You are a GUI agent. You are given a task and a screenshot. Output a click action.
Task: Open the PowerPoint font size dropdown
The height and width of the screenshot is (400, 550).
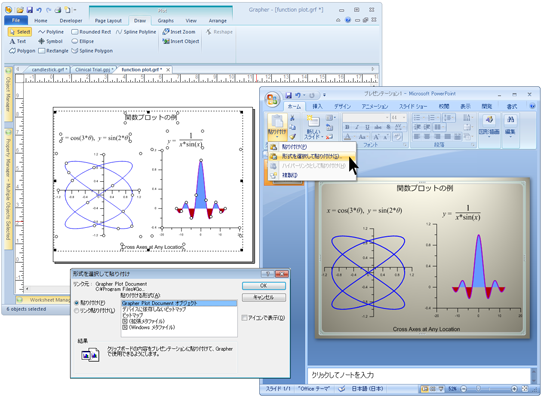pos(404,118)
